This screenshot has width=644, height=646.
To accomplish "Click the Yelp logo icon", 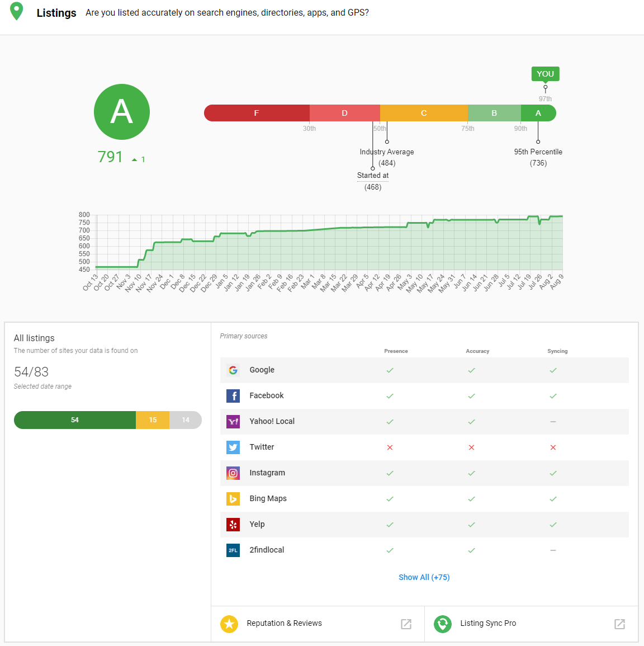I will 233,525.
